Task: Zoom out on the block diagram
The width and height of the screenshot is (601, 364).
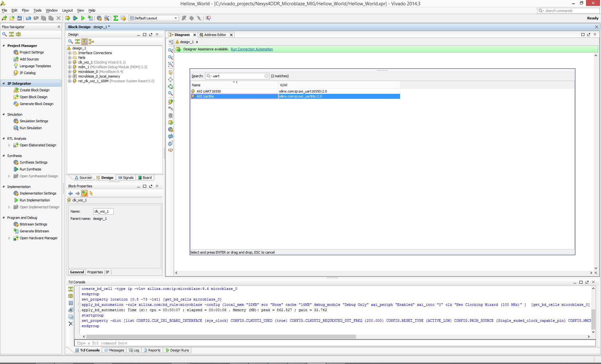Action: pos(171,58)
